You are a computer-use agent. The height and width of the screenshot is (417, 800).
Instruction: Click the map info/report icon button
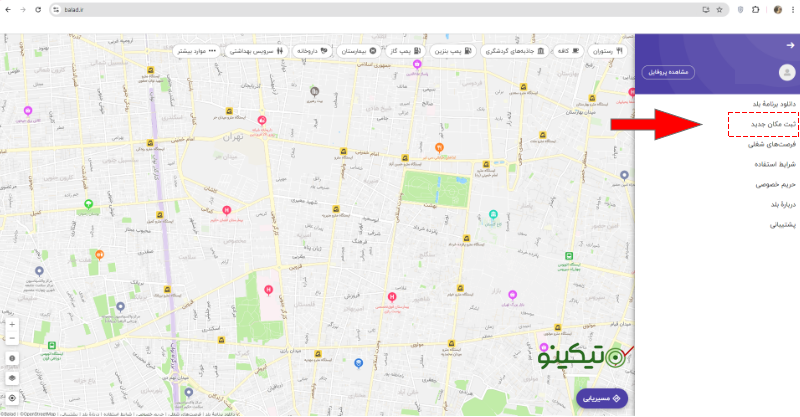coord(12,358)
